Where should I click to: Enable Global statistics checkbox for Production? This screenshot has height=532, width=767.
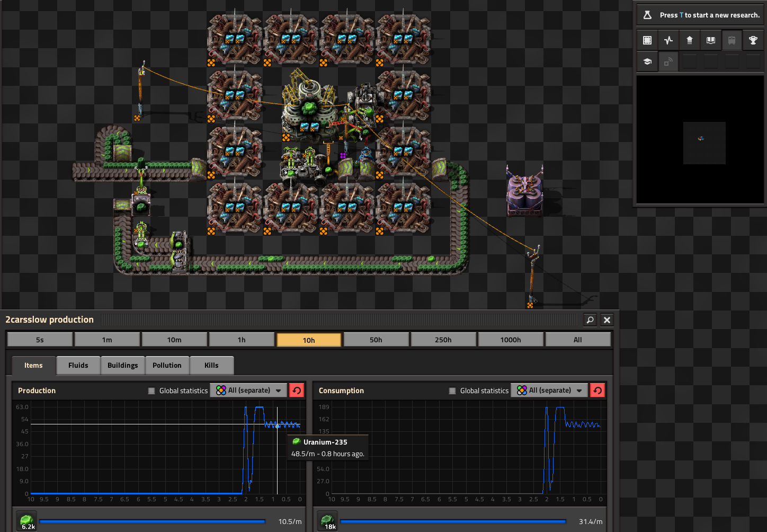(151, 391)
